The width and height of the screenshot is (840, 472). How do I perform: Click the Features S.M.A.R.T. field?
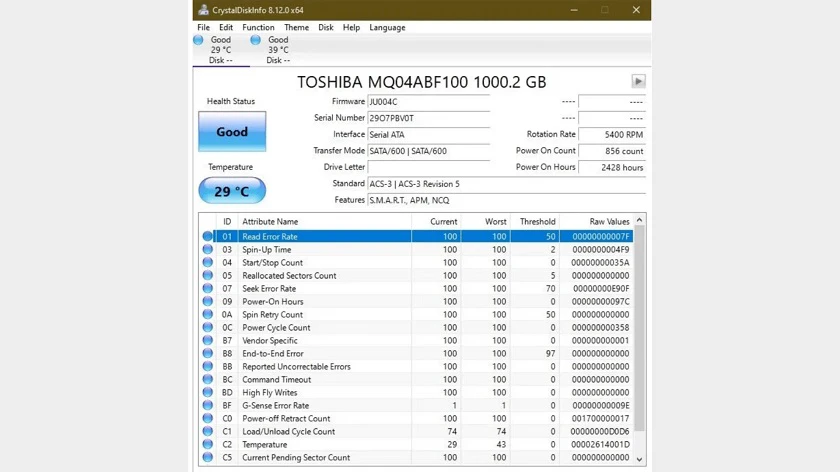(x=506, y=200)
